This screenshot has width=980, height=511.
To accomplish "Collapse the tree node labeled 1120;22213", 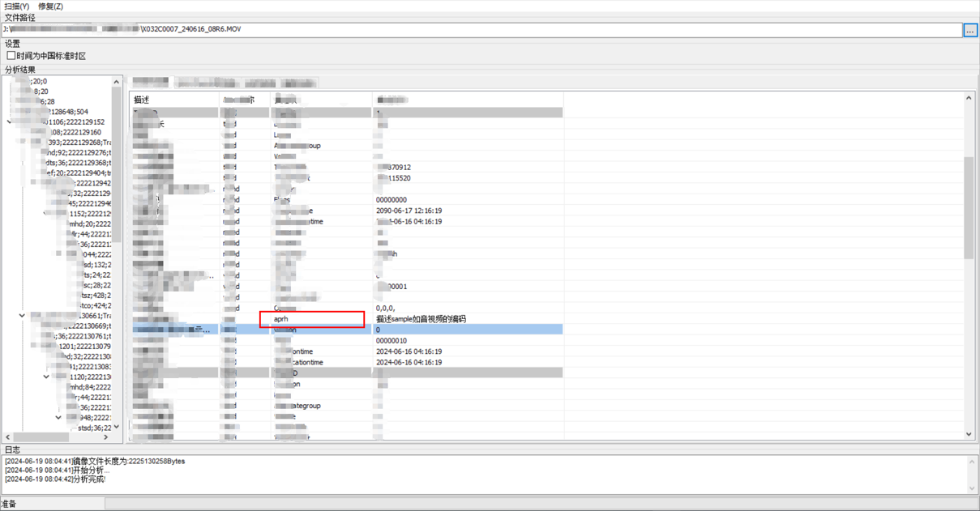I will tap(46, 377).
